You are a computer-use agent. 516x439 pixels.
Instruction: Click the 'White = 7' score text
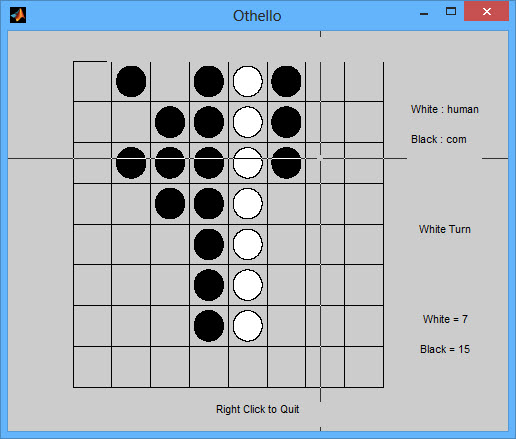point(445,319)
